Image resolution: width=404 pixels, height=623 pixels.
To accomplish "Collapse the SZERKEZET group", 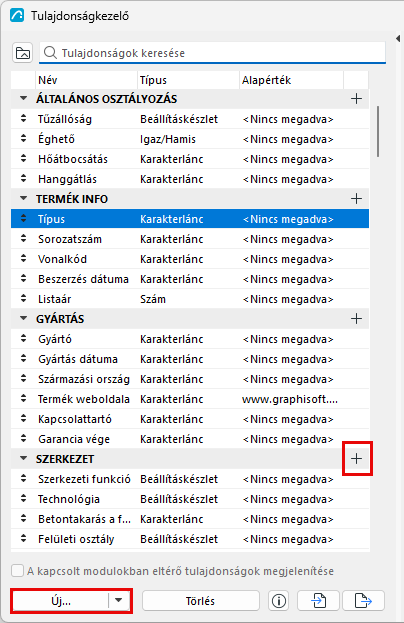I will [x=23, y=459].
